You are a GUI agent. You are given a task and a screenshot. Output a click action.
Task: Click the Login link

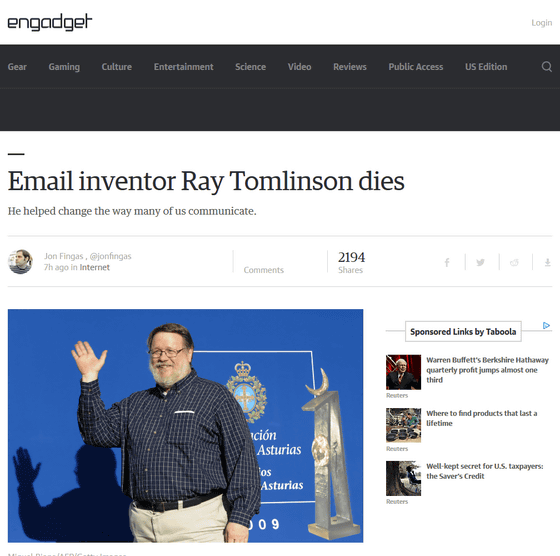(541, 23)
